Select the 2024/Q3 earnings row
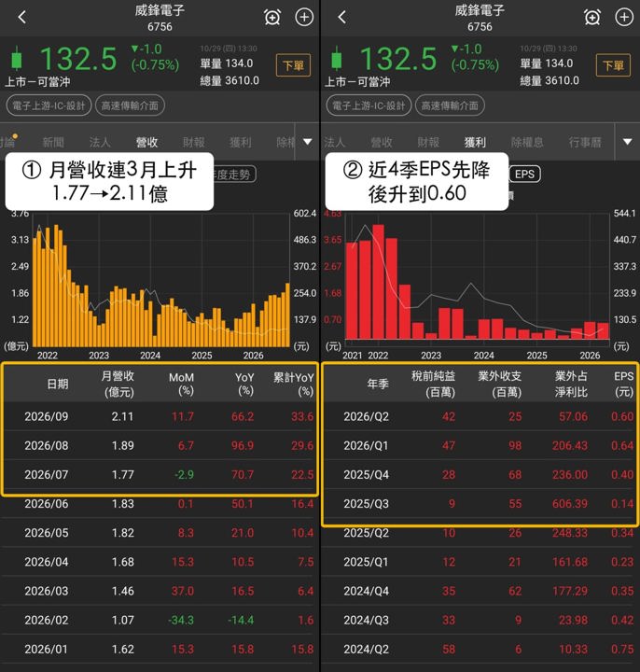The image size is (640, 672). point(480,620)
